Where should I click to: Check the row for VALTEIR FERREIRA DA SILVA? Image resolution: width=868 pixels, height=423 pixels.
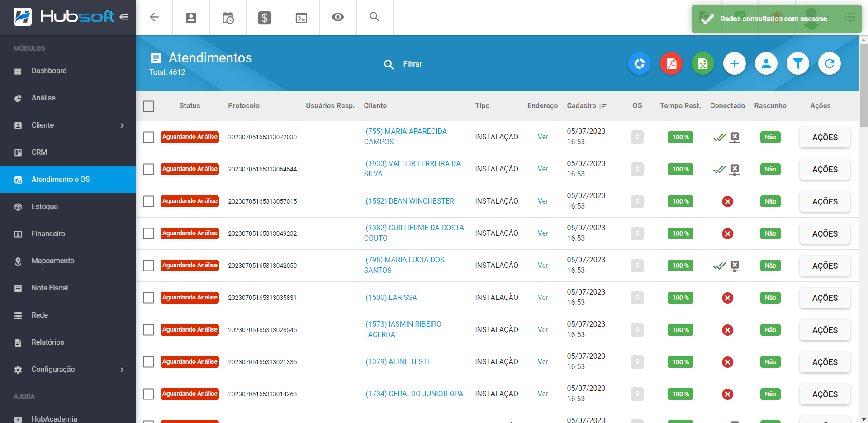tap(148, 169)
